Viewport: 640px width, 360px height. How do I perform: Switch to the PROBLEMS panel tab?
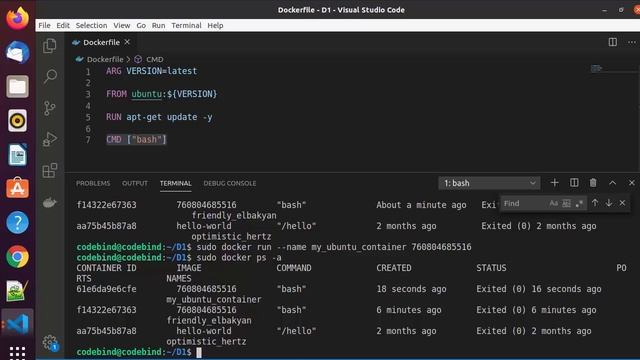pyautogui.click(x=93, y=183)
